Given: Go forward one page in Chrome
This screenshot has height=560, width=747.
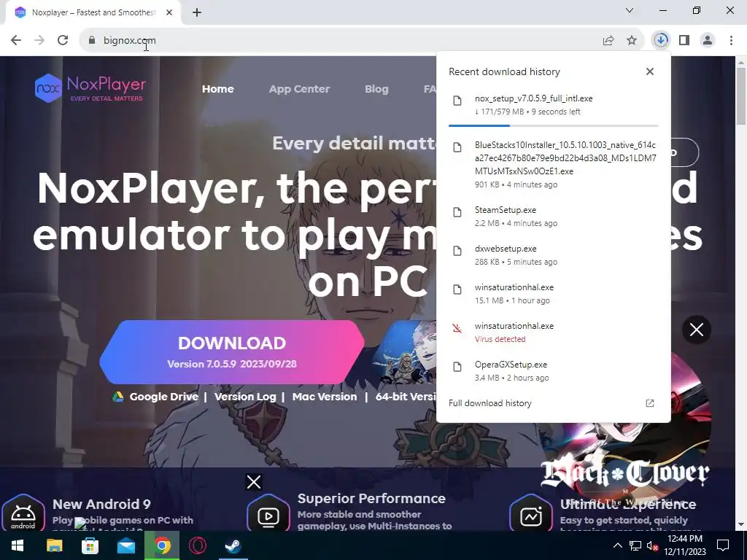Looking at the screenshot, I should click(x=39, y=41).
